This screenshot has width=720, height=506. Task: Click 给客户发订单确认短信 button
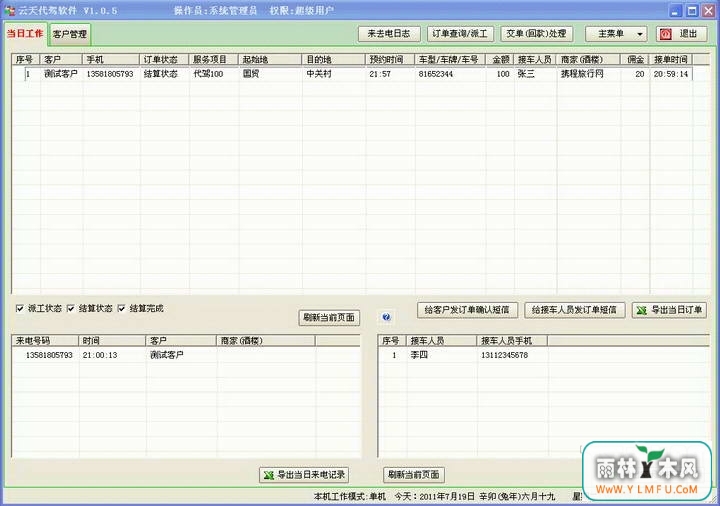(x=467, y=310)
